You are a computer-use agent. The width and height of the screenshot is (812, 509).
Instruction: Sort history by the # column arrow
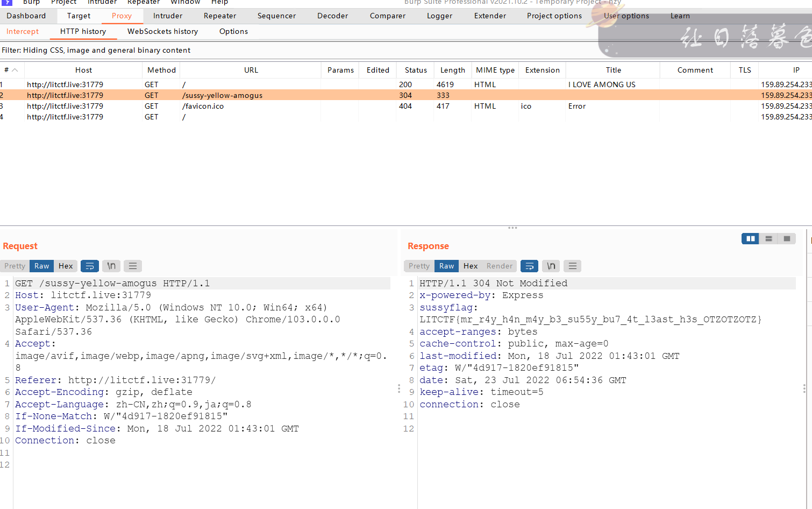coord(15,70)
